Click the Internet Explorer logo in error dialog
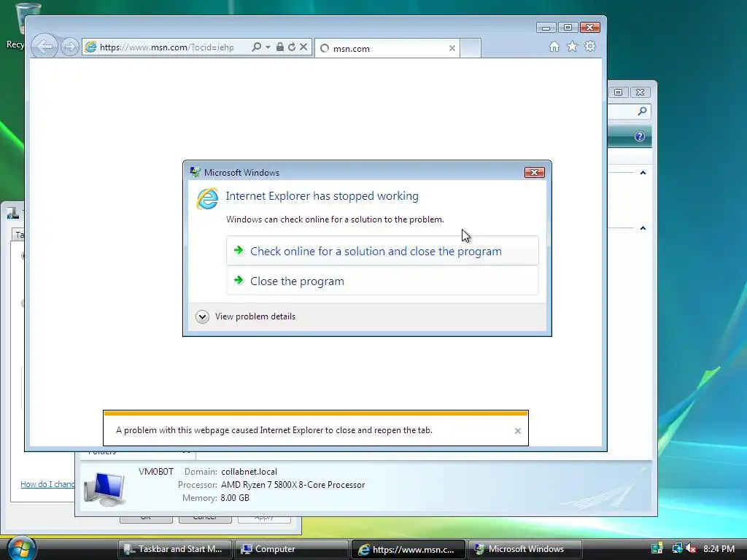 208,198
